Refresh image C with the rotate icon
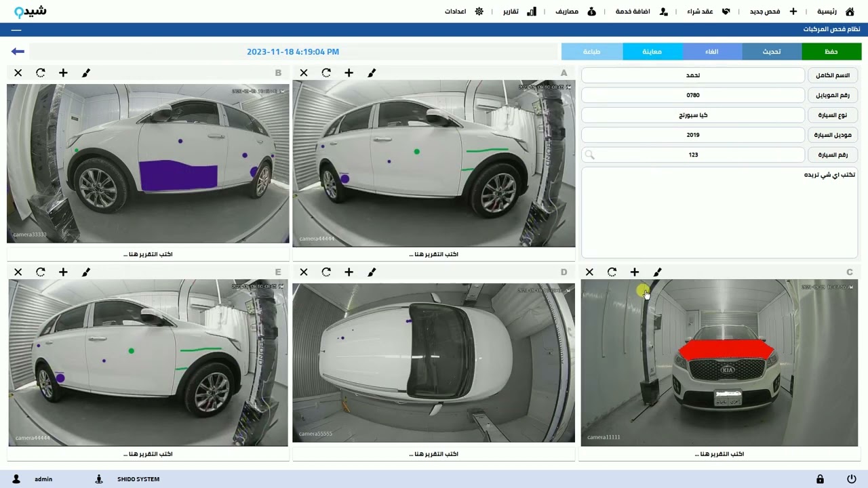The height and width of the screenshot is (488, 868). 612,272
